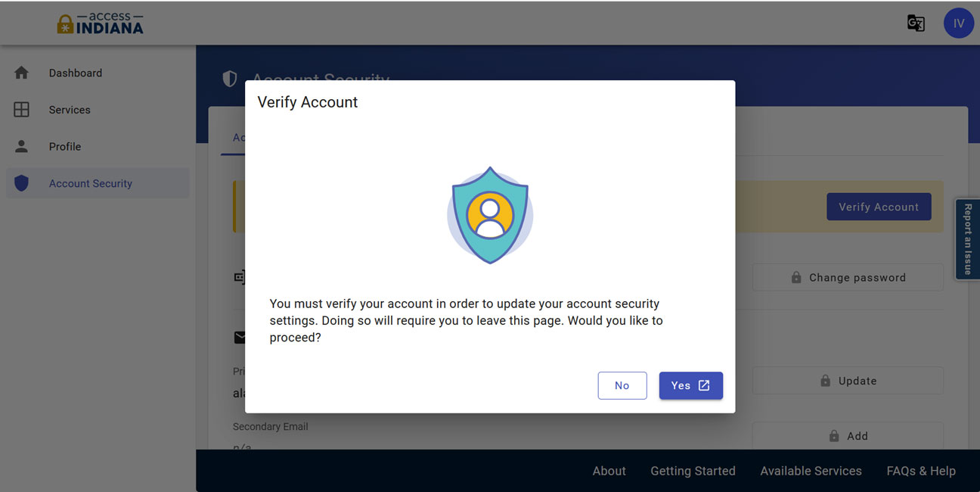Decline with the No button
The image size is (980, 492).
tap(622, 385)
